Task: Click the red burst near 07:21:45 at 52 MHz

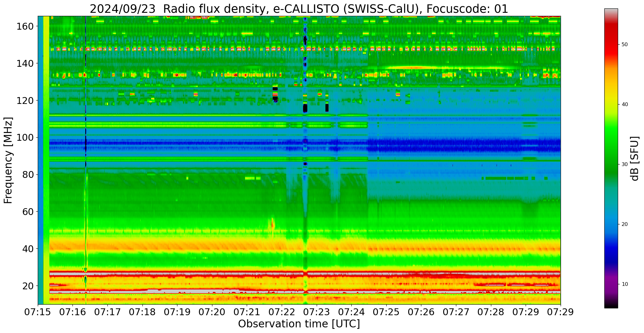Action: coord(271,224)
